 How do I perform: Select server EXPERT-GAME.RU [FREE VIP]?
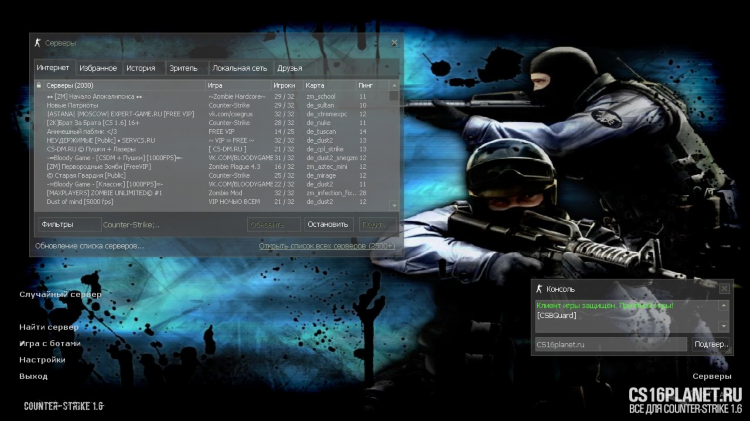[213, 114]
